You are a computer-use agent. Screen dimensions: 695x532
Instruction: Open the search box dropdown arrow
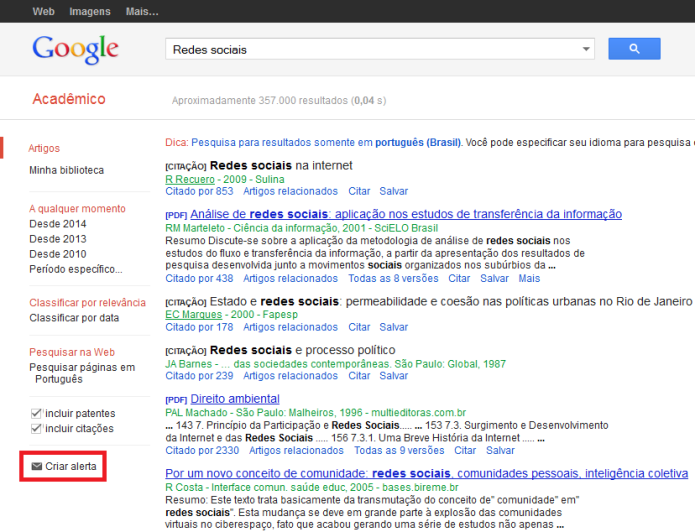pos(586,49)
